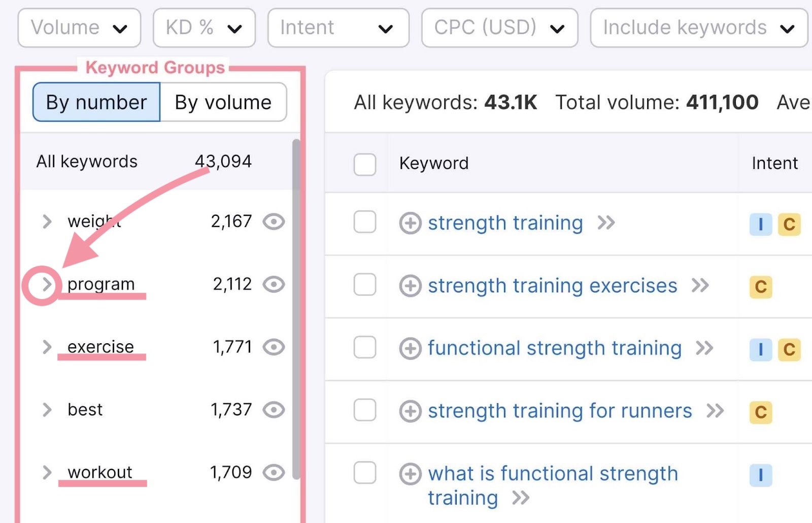Image resolution: width=812 pixels, height=523 pixels.
Task: Open the 'functional strength training' keyword link
Action: [x=554, y=348]
